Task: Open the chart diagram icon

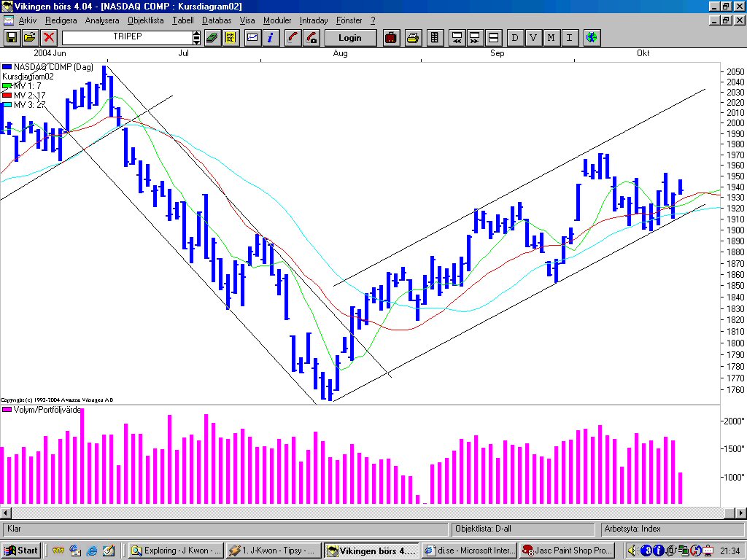Action: click(x=252, y=38)
